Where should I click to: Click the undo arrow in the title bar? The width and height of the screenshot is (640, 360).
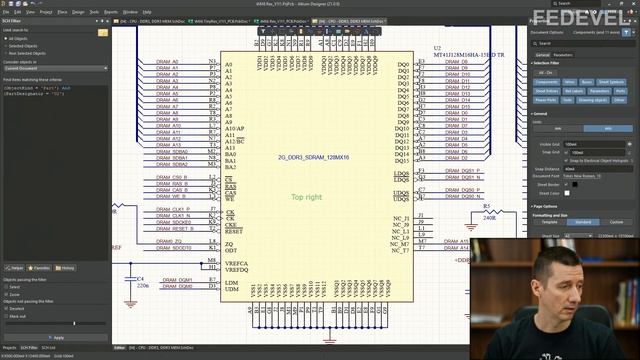click(33, 4)
